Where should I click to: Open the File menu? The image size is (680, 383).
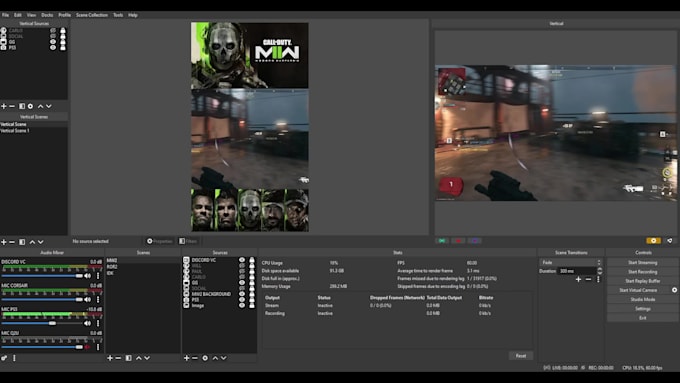5,15
